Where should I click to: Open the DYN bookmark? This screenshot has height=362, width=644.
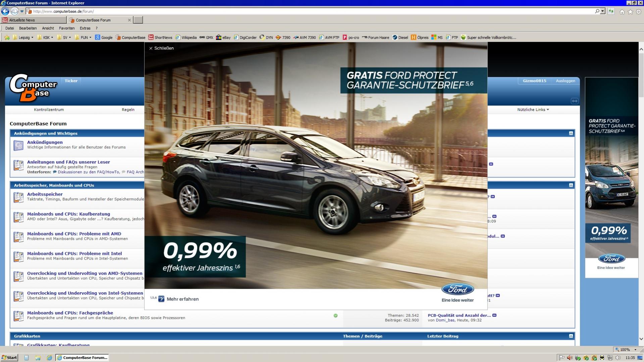266,38
